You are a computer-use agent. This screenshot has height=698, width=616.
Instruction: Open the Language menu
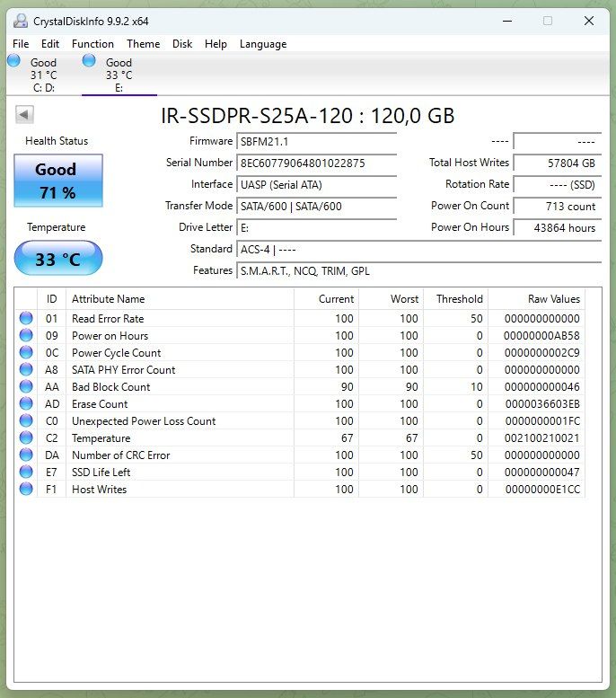tap(263, 44)
